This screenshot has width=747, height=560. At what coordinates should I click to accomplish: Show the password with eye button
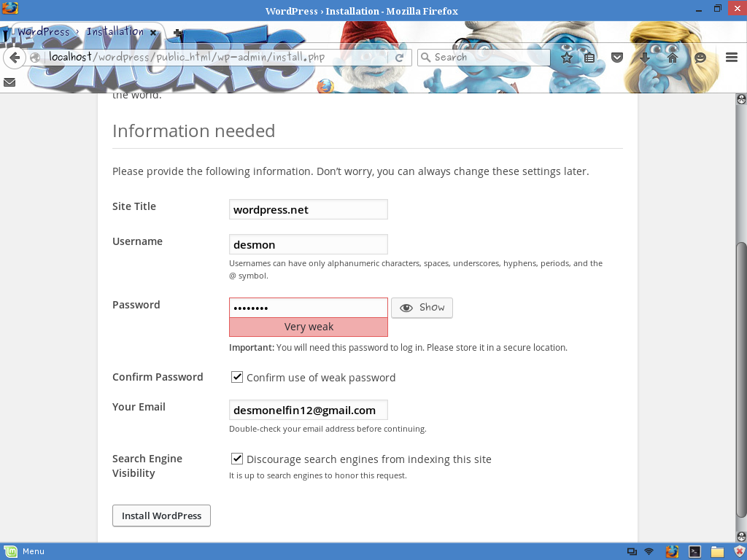pyautogui.click(x=422, y=308)
